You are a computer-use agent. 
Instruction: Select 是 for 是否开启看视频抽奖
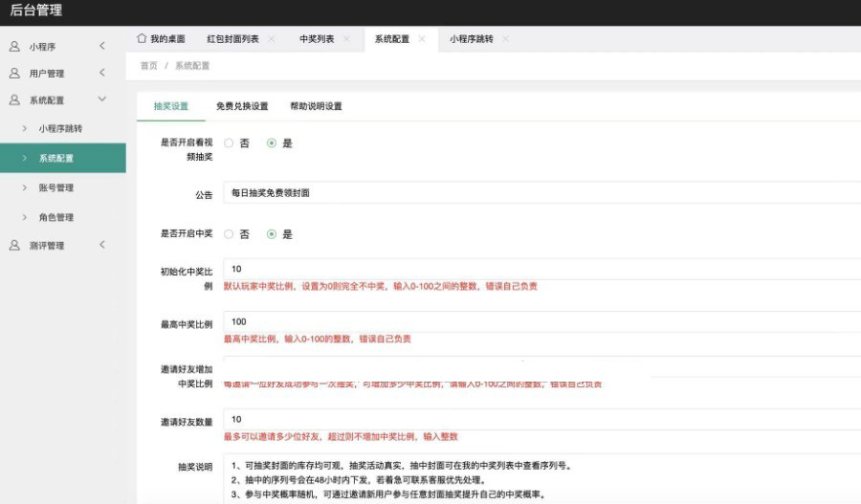(x=272, y=142)
